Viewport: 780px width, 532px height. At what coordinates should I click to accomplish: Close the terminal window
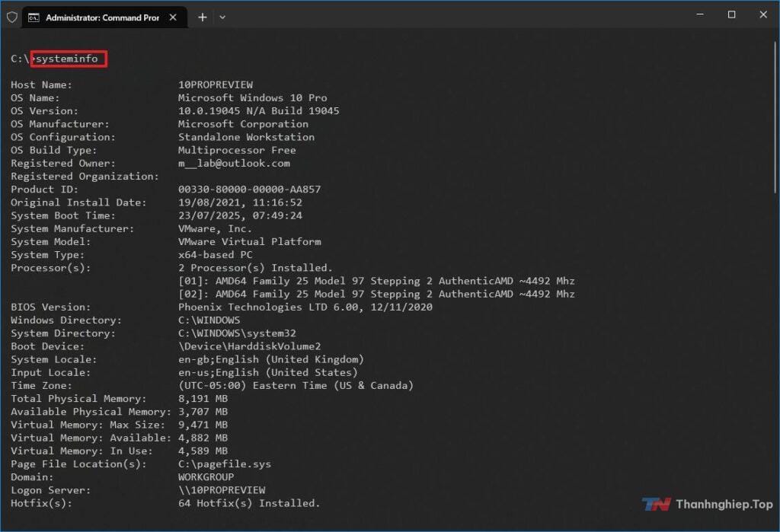763,14
